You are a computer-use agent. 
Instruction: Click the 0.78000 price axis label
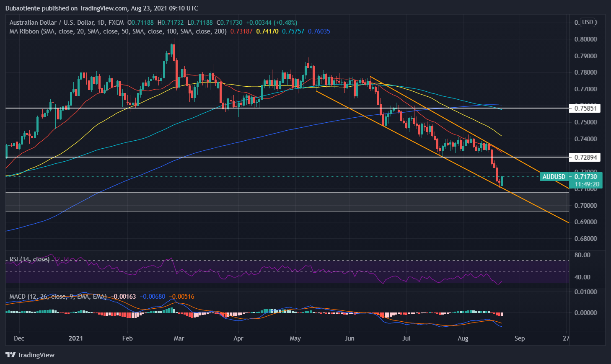[x=585, y=72]
